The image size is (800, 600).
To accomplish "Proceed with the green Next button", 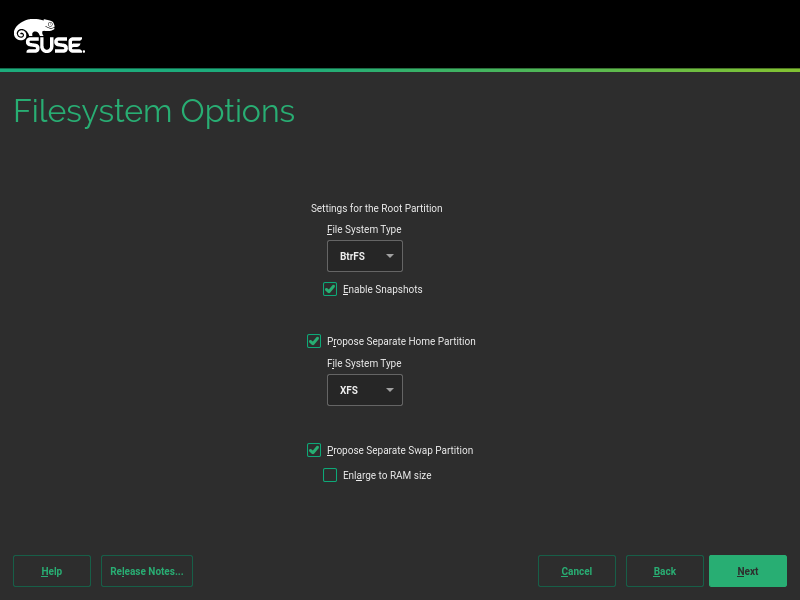I will click(x=748, y=571).
